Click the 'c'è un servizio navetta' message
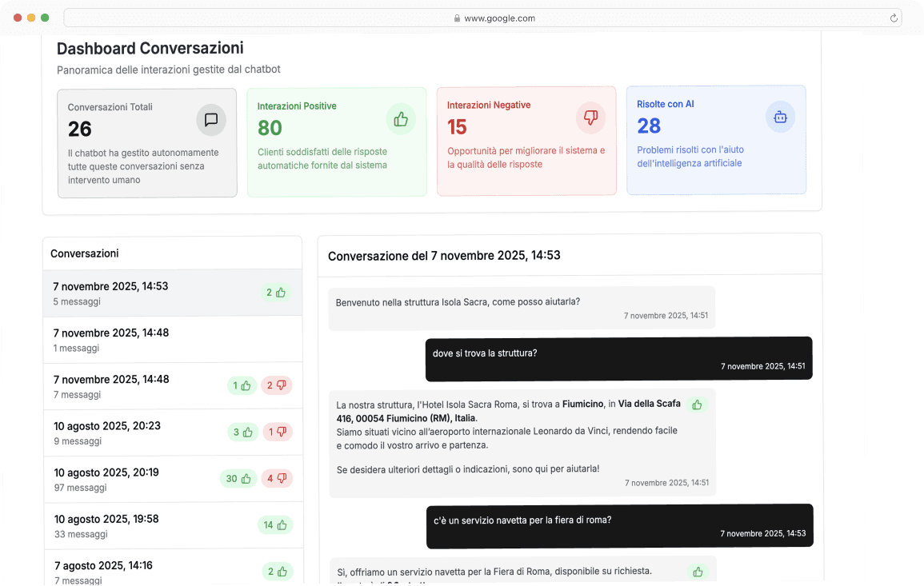This screenshot has width=924, height=586. (x=620, y=526)
